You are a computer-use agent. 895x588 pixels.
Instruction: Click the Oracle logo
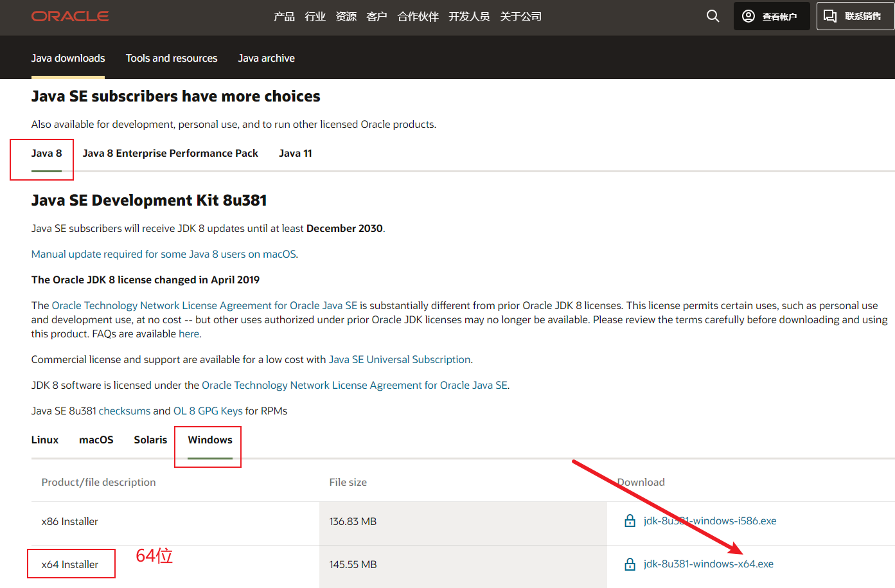(70, 16)
